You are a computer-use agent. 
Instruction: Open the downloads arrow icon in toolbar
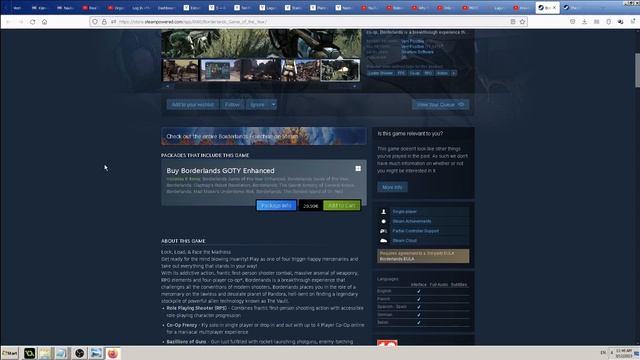click(x=584, y=22)
